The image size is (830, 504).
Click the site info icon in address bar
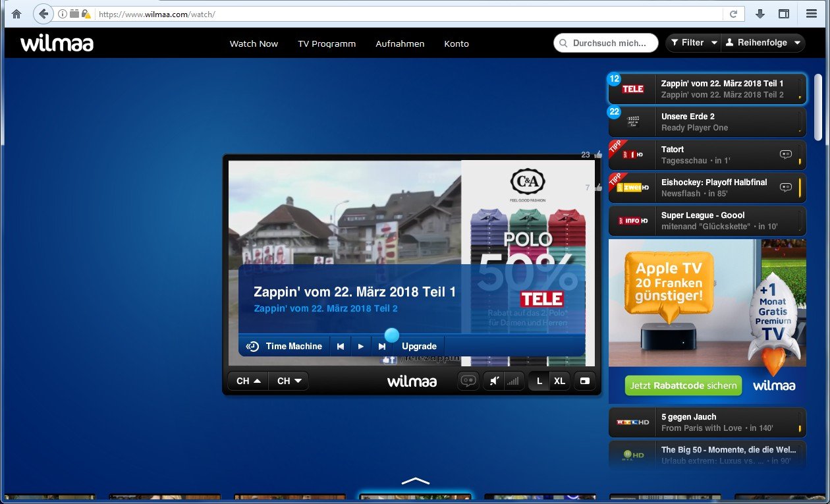tap(63, 14)
